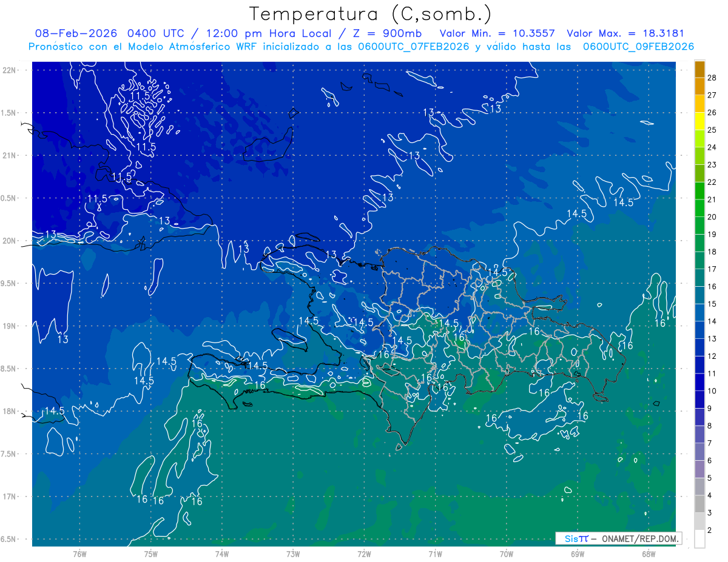Select the 'Z = 900mb' level text
This screenshot has width=728, height=562.
(x=386, y=33)
